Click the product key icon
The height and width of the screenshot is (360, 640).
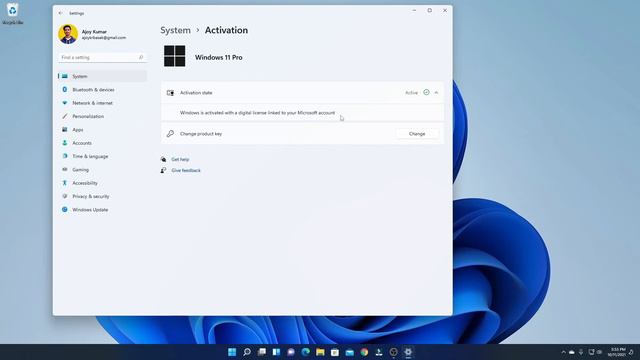click(170, 134)
